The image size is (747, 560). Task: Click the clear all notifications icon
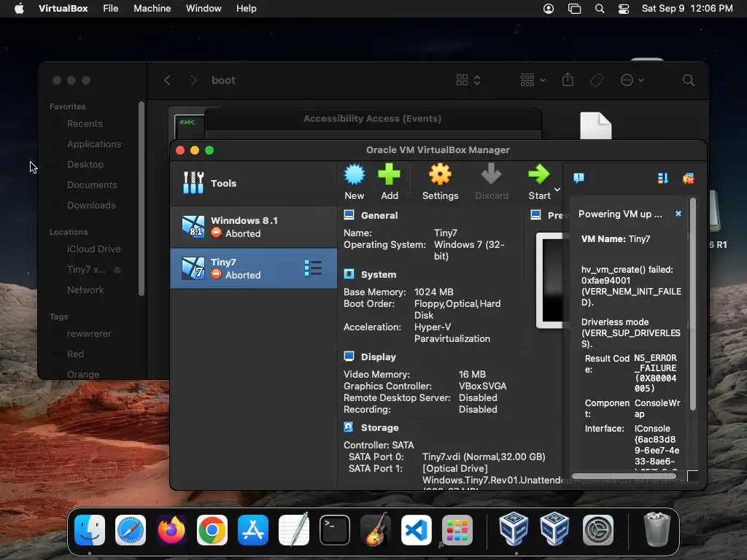pos(689,179)
